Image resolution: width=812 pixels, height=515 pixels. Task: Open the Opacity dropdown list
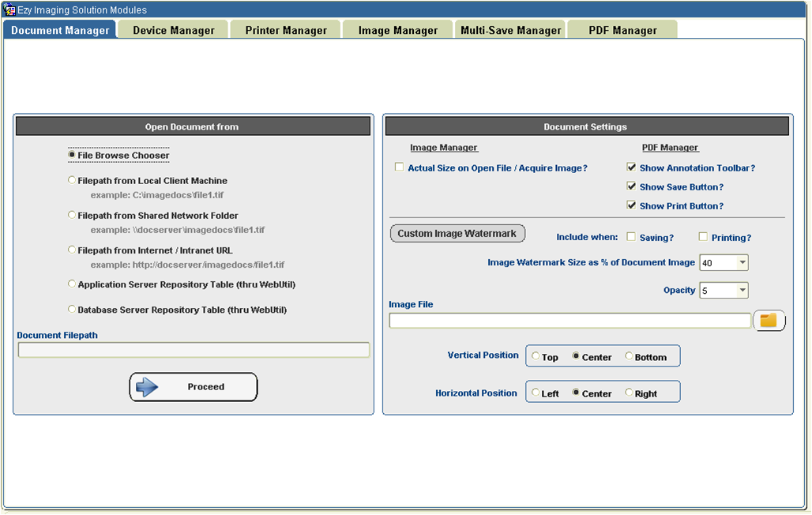click(742, 291)
